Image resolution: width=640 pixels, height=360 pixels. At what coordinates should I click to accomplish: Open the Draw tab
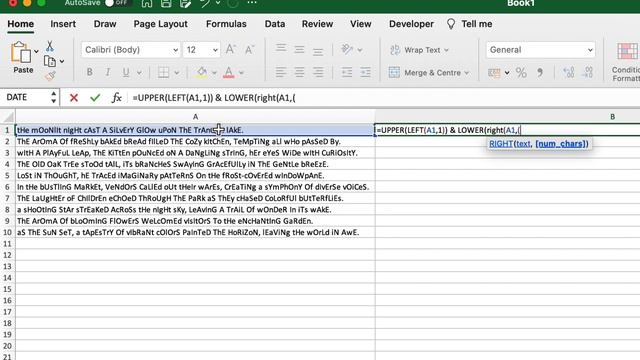[105, 24]
